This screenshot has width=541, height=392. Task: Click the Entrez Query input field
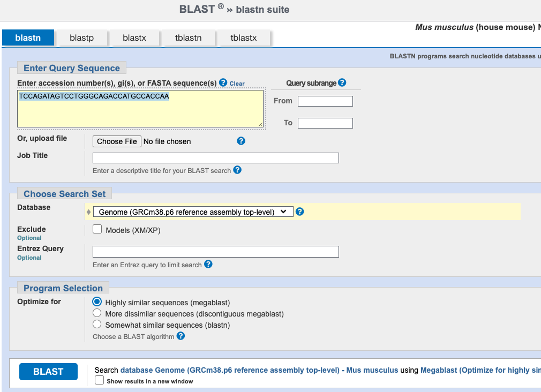coord(216,252)
